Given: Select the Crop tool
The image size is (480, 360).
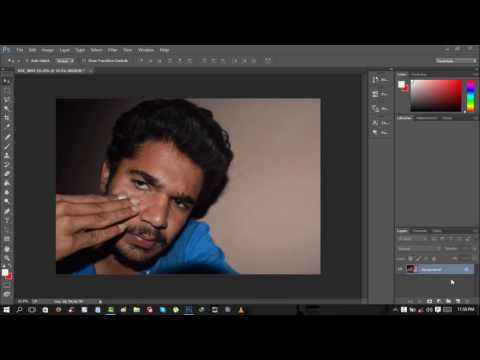Looking at the screenshot, I should [x=6, y=118].
